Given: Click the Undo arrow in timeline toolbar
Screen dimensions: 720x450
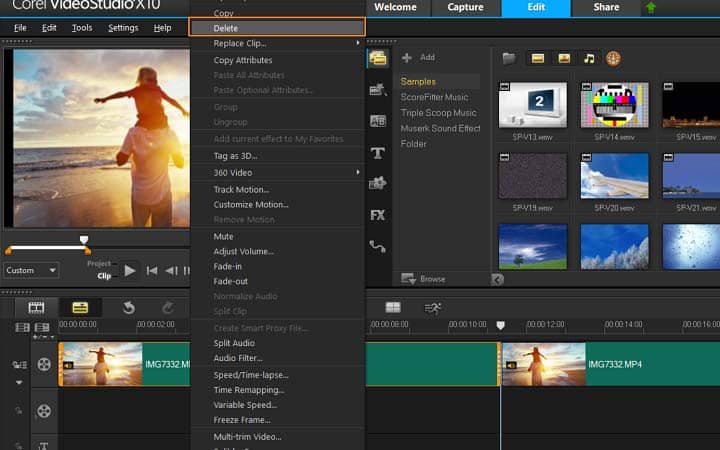Looking at the screenshot, I should pos(129,308).
